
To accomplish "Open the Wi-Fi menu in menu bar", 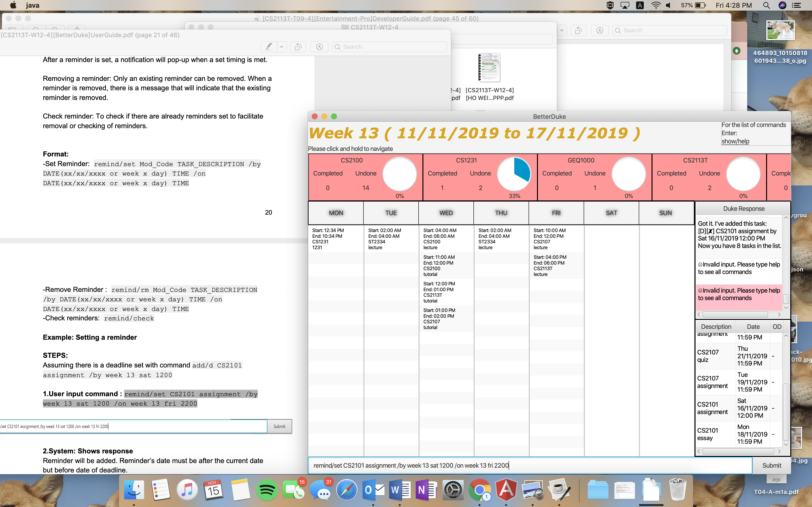I will point(655,5).
